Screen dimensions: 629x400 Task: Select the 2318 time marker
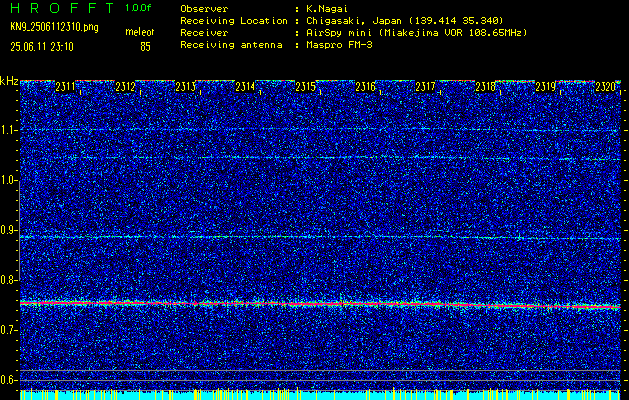pyautogui.click(x=485, y=86)
